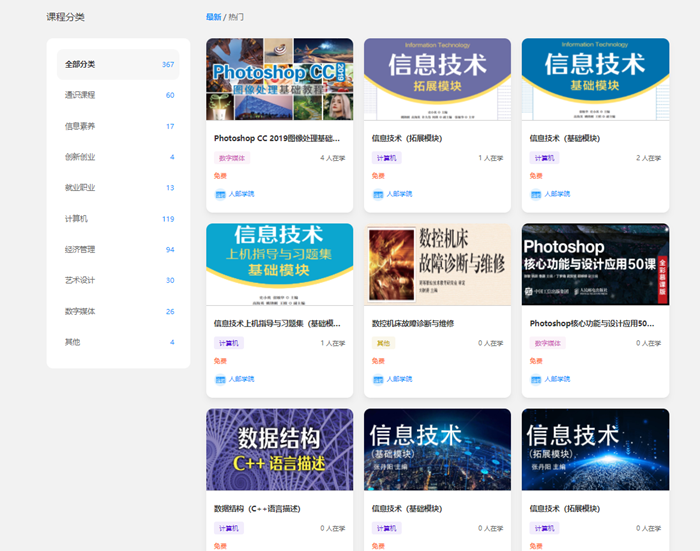Click 免费 price on 数控机床故障诊断与维修 card
Image resolution: width=700 pixels, height=551 pixels.
pyautogui.click(x=378, y=361)
